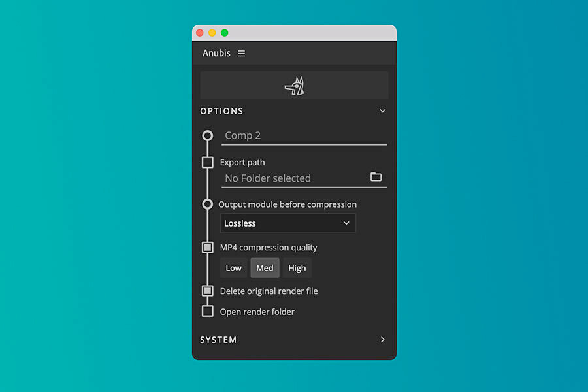The width and height of the screenshot is (588, 392).
Task: Select Med compression quality
Action: [265, 268]
